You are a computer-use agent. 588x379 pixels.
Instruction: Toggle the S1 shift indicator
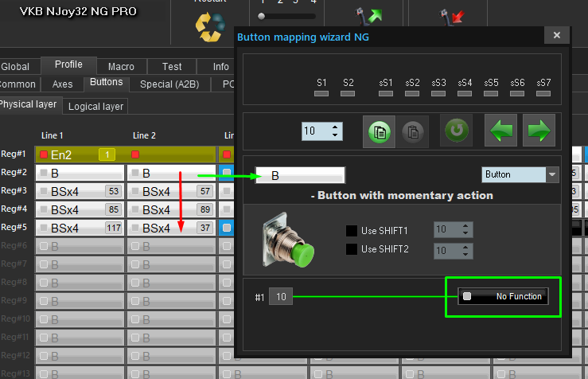coord(321,93)
